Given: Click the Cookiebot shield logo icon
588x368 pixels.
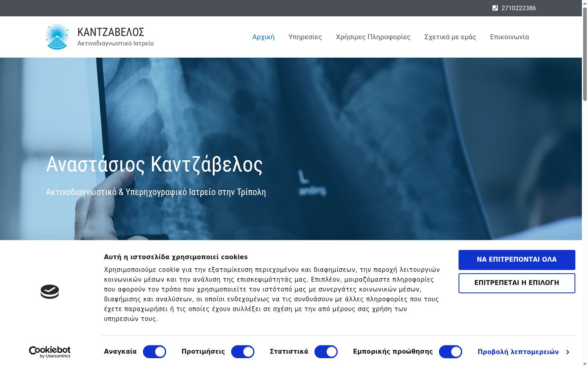Looking at the screenshot, I should click(x=50, y=292).
